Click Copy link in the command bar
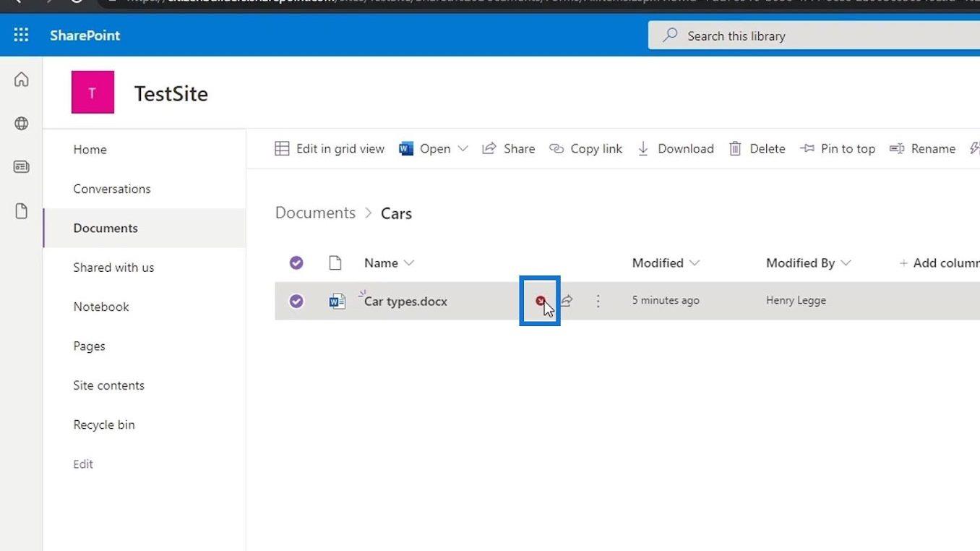This screenshot has height=551, width=980. (x=585, y=148)
